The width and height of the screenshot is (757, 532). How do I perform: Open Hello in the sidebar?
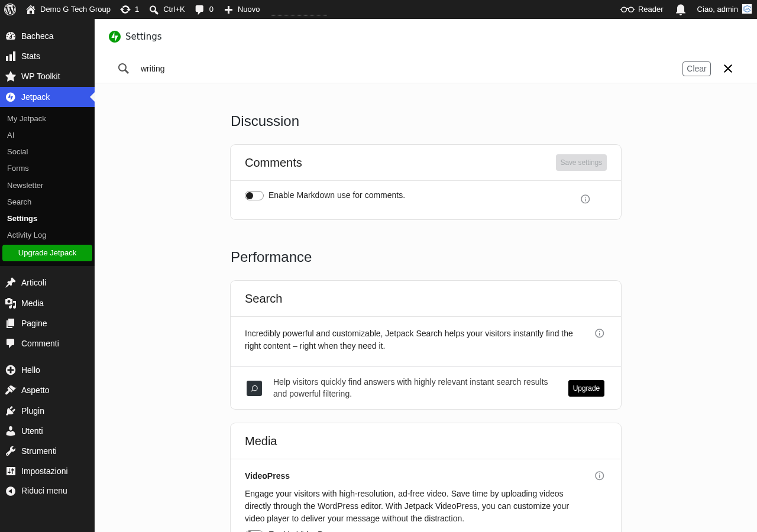(47, 370)
